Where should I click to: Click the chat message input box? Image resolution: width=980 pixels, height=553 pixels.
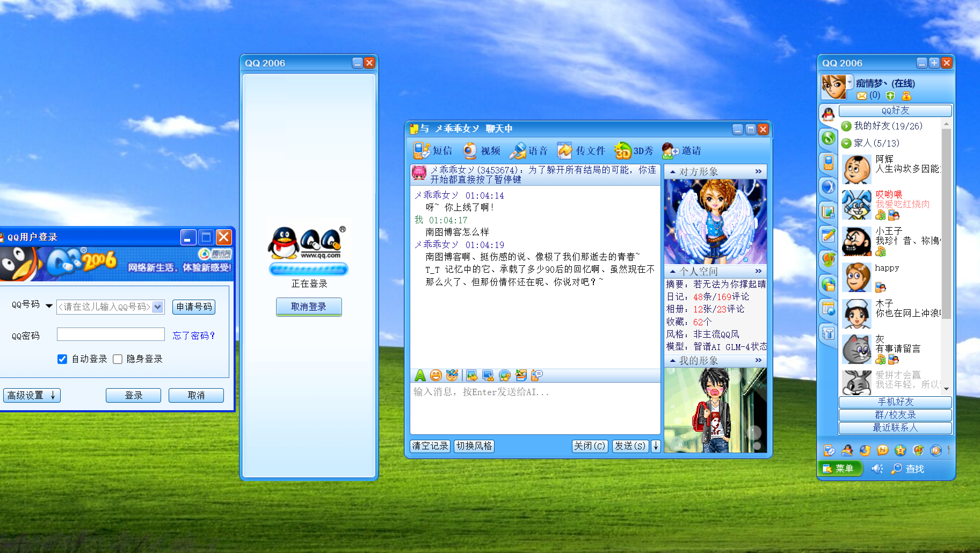[534, 408]
